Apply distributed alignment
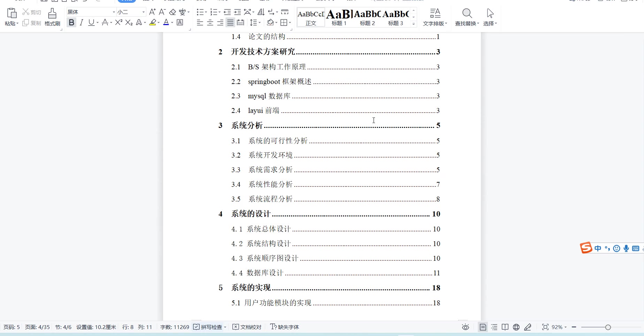Viewport: 644px width, 336px height. tap(240, 23)
